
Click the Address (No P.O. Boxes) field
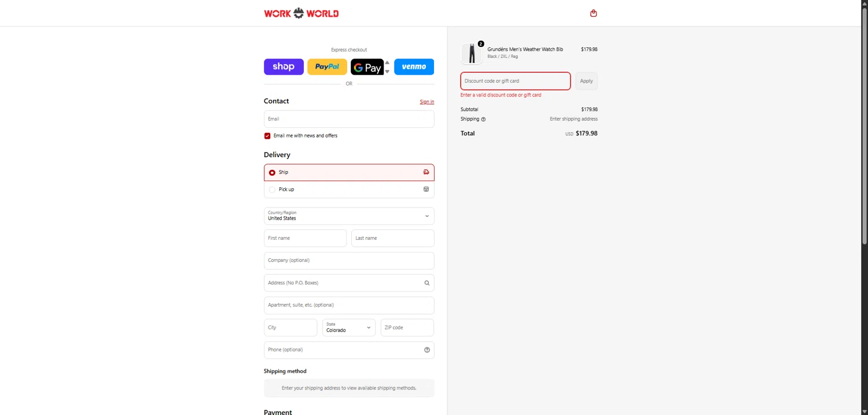tap(349, 283)
